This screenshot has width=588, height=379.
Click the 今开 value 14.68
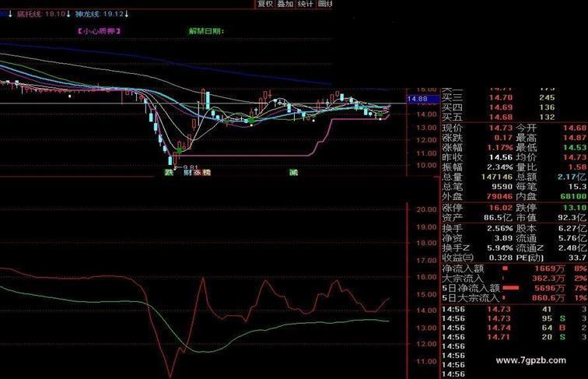point(575,128)
